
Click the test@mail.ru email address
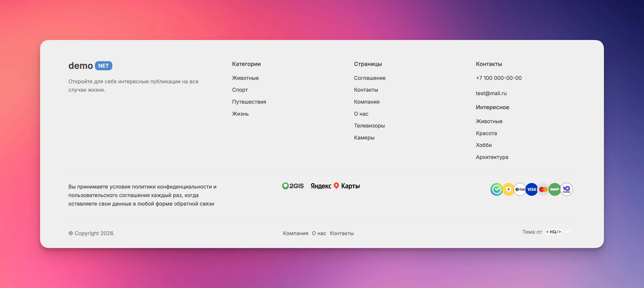[x=491, y=93]
